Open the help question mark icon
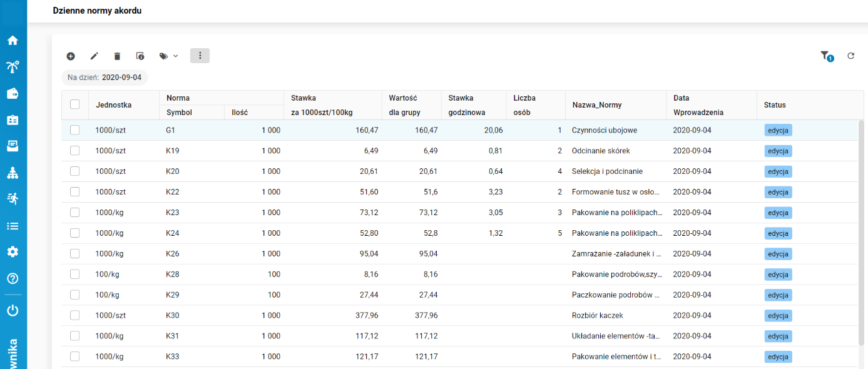Viewport: 868px width, 369px height. (x=13, y=279)
